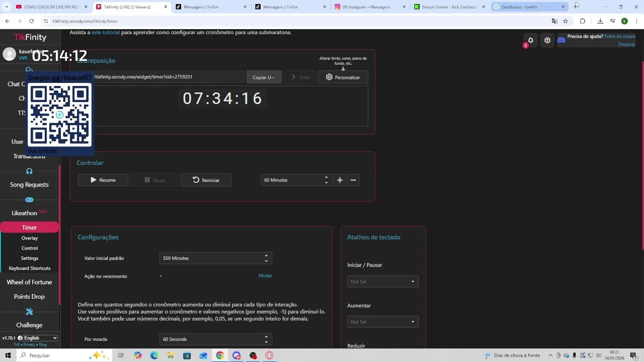Open Song Requests in sidebar

coord(29,185)
